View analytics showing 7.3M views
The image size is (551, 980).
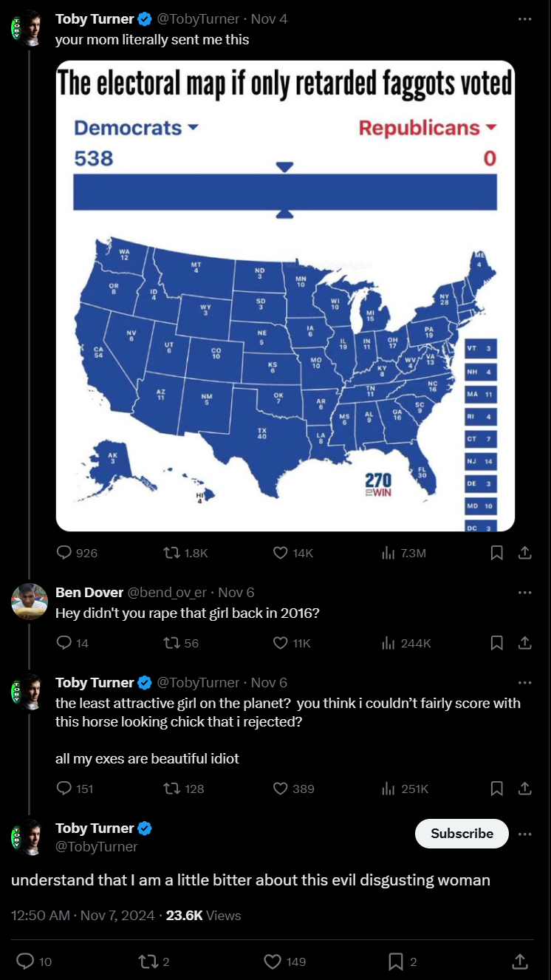tap(403, 553)
